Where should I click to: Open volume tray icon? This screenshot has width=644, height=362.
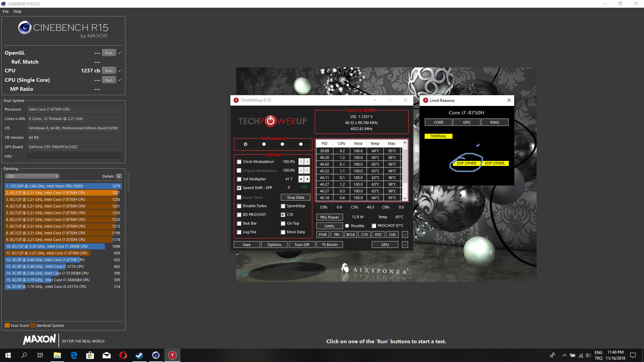tap(588, 355)
